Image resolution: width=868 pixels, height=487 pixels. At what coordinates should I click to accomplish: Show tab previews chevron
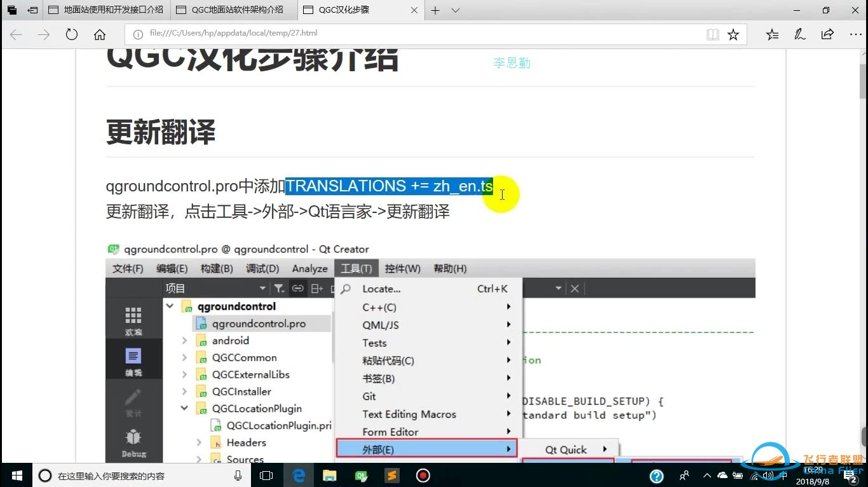(x=456, y=10)
